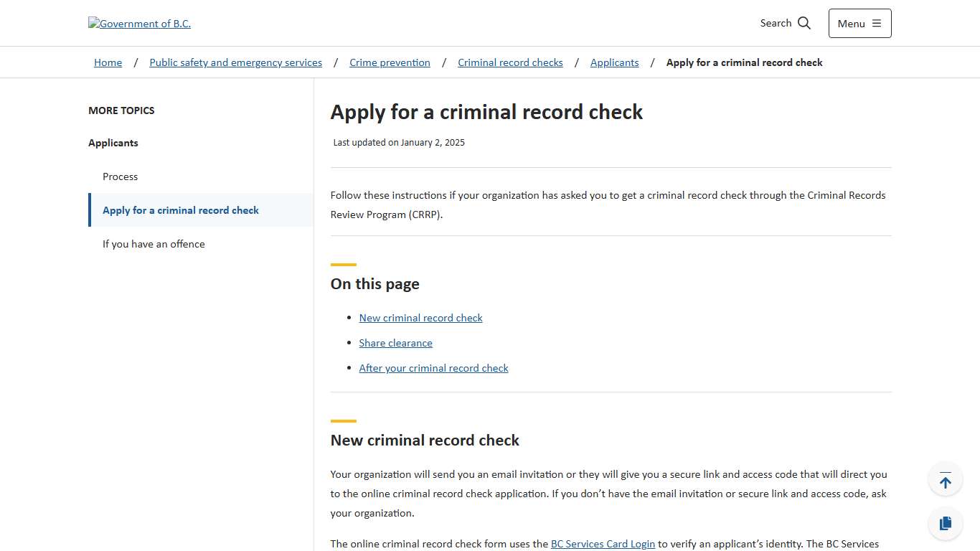Select the Applicants breadcrumb

pyautogui.click(x=614, y=62)
